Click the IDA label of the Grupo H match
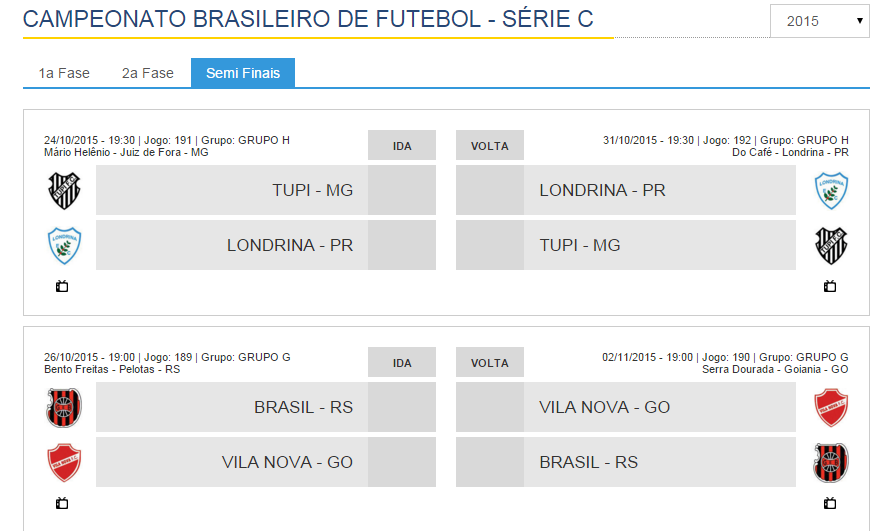Viewport: 889px width, 531px height. point(402,146)
